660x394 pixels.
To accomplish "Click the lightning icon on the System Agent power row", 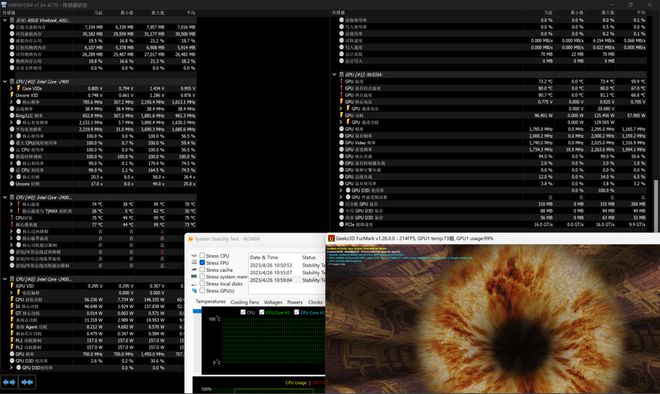I will pos(12,327).
